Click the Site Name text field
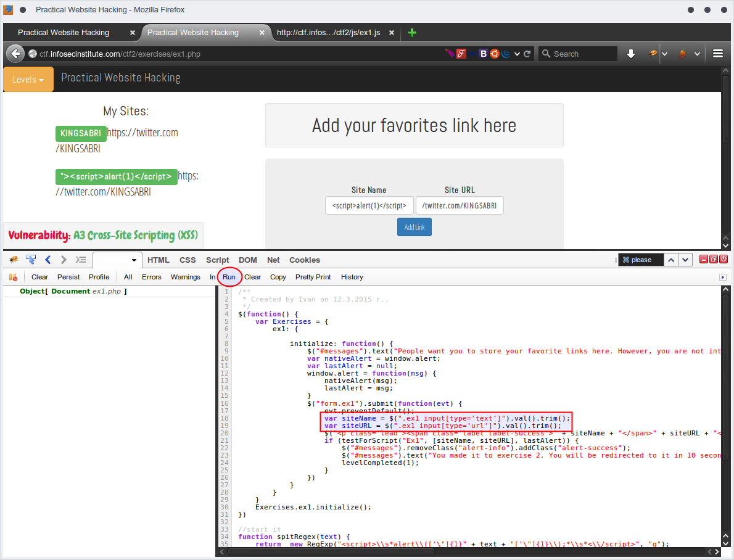734x560 pixels. pyautogui.click(x=369, y=205)
